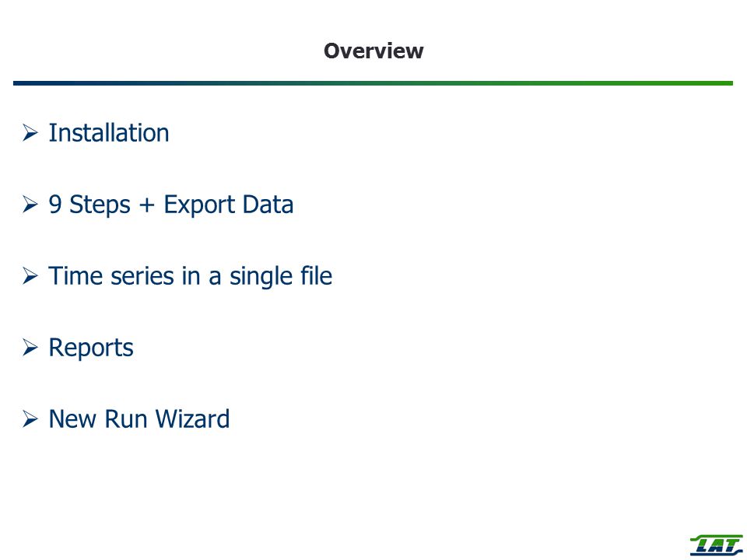Image resolution: width=747 pixels, height=560 pixels.
Task: Open the Installation topic
Action: pyautogui.click(x=109, y=133)
